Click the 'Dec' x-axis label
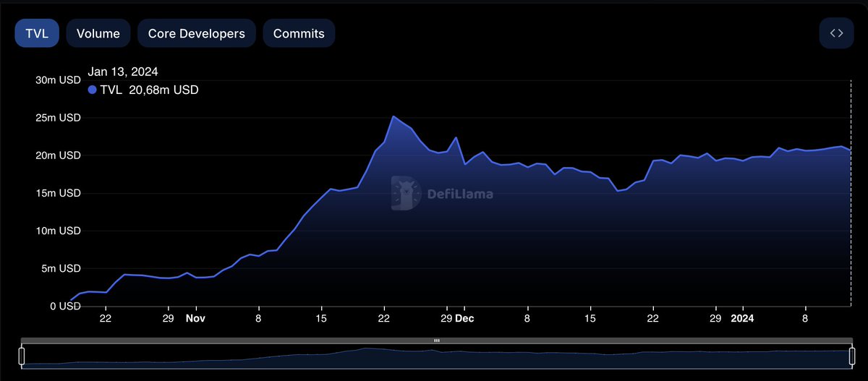This screenshot has width=868, height=381. click(464, 317)
